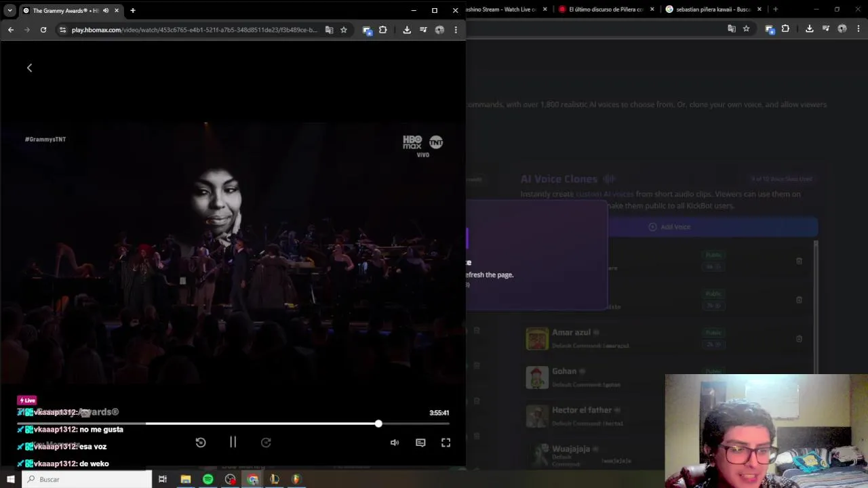Open Chrome from taskbar
Image resolution: width=868 pixels, height=488 pixels.
(252, 479)
